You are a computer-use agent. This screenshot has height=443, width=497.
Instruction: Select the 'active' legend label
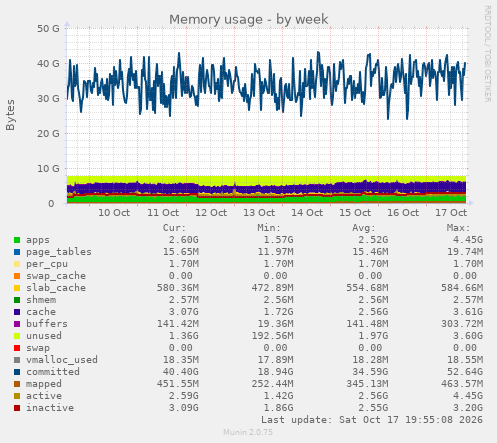44,396
